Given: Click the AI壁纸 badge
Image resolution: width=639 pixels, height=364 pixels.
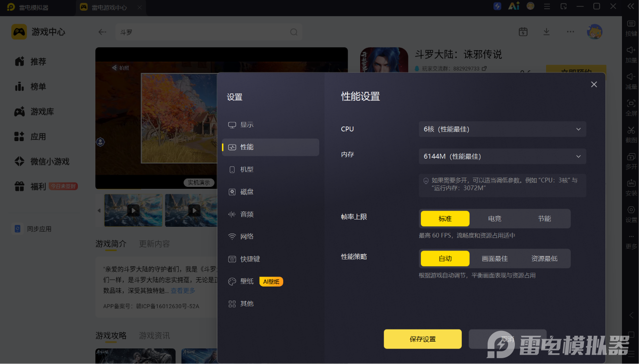Looking at the screenshot, I should (x=271, y=282).
